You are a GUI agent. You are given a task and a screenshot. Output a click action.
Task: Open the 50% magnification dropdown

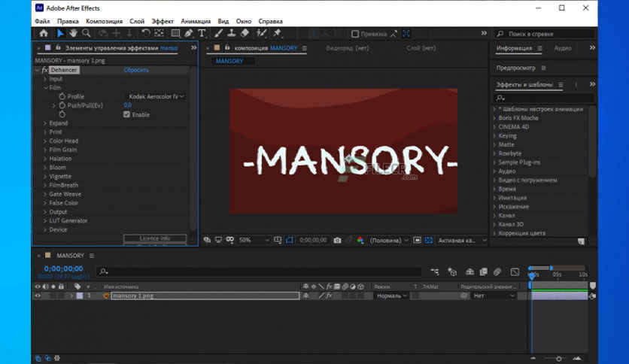[254, 240]
